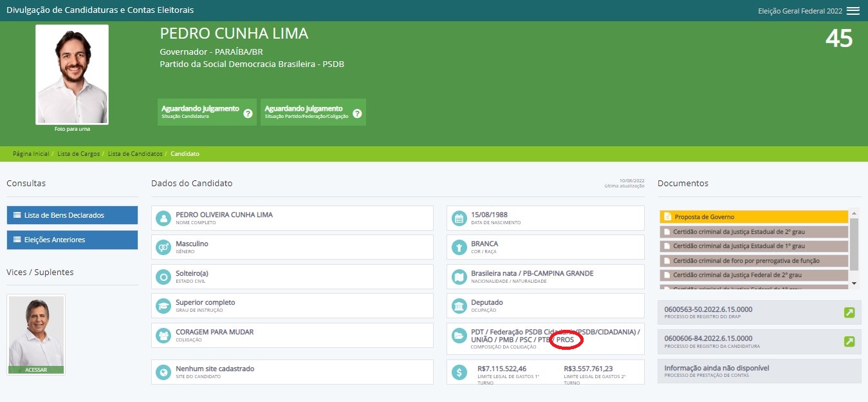Viewport: 868px width, 402px height.
Task: Click the coalition name CORAGEM PARA MUDAR
Action: [x=215, y=332]
